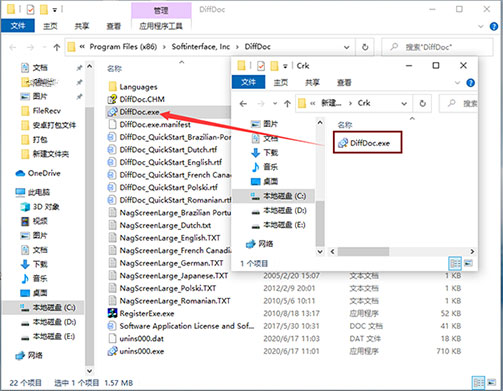This screenshot has height=391, width=503.
Task: Open 下载 in the Crk window sidebar
Action: 264,153
